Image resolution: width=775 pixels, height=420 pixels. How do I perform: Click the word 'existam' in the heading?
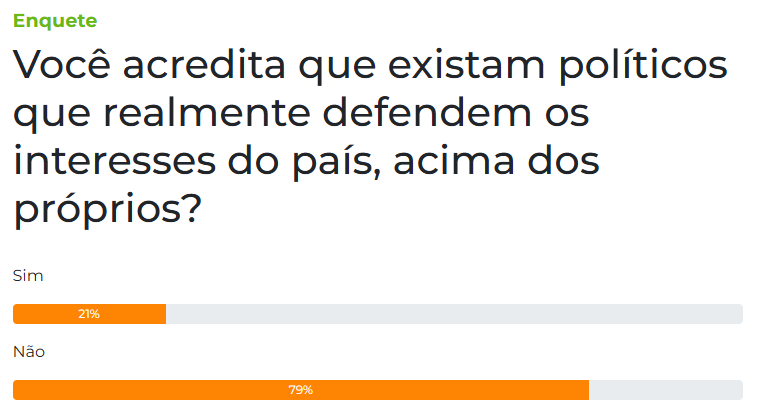click(x=469, y=68)
